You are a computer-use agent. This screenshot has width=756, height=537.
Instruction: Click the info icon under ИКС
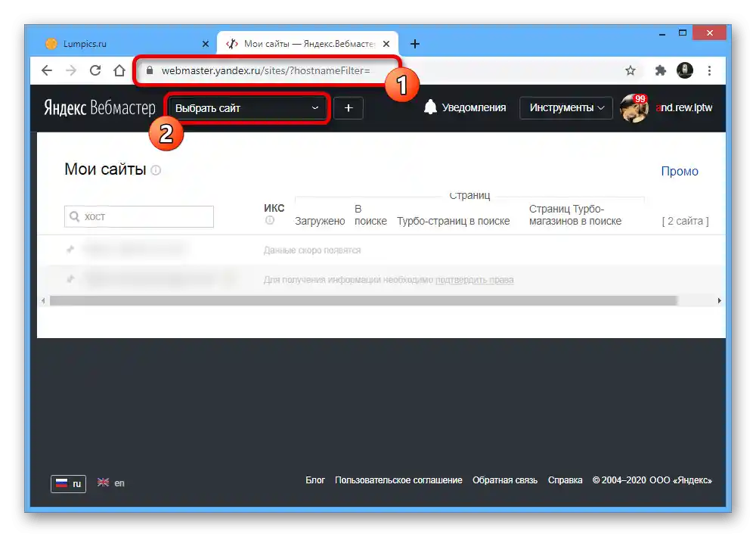pyautogui.click(x=270, y=221)
